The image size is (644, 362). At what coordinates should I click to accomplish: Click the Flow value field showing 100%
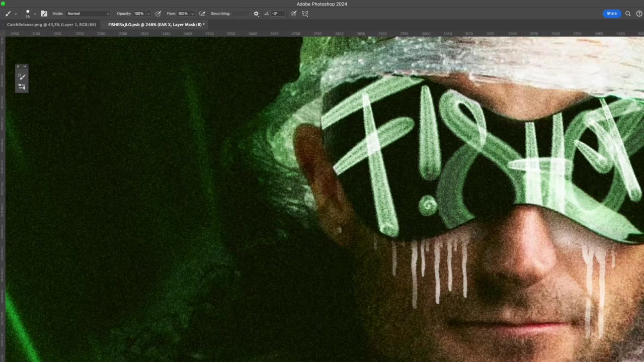pos(183,14)
